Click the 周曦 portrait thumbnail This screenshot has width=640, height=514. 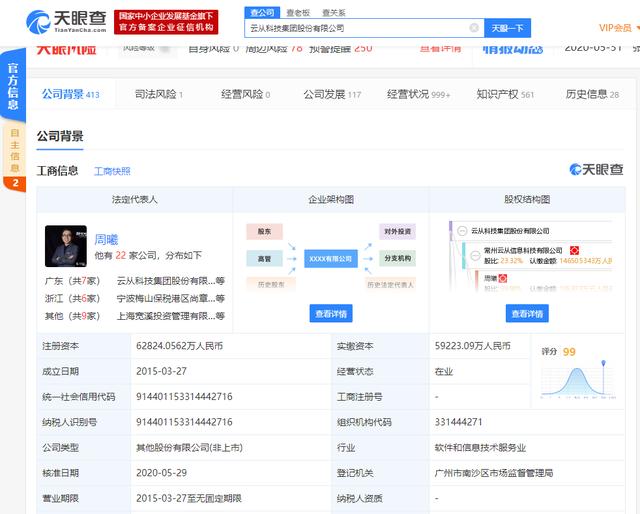point(66,246)
